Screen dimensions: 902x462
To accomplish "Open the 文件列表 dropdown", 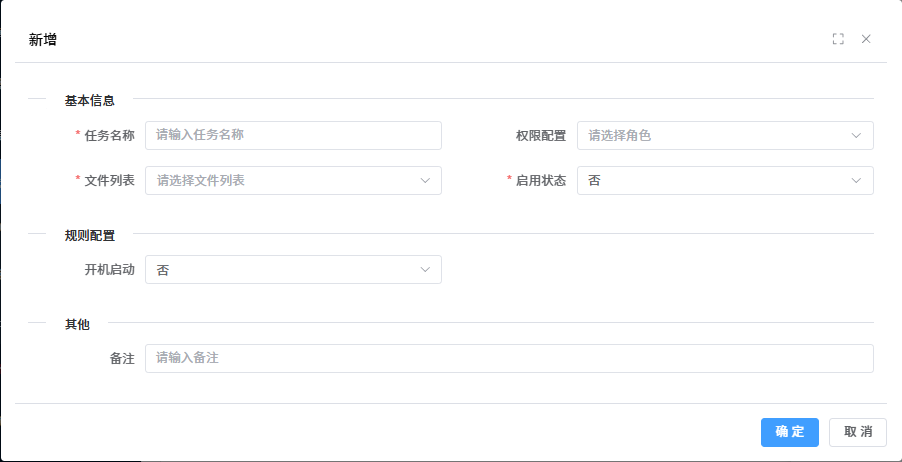I will coord(293,181).
